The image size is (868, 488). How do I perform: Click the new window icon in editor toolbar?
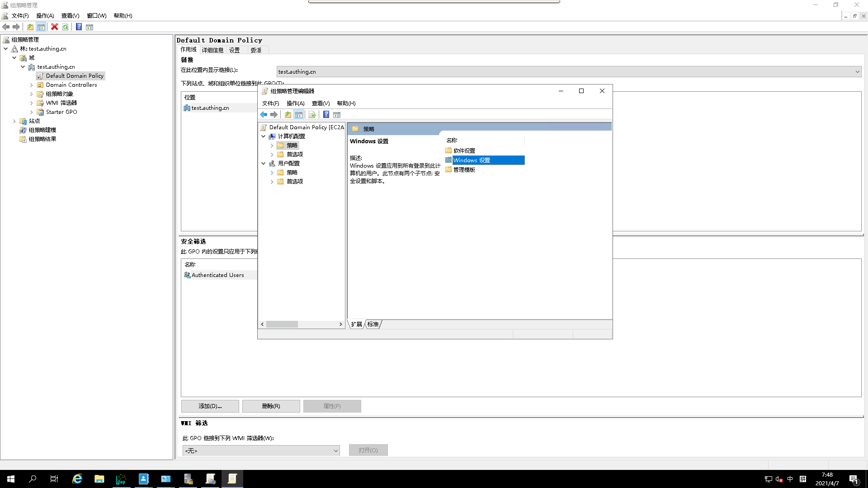[x=337, y=114]
